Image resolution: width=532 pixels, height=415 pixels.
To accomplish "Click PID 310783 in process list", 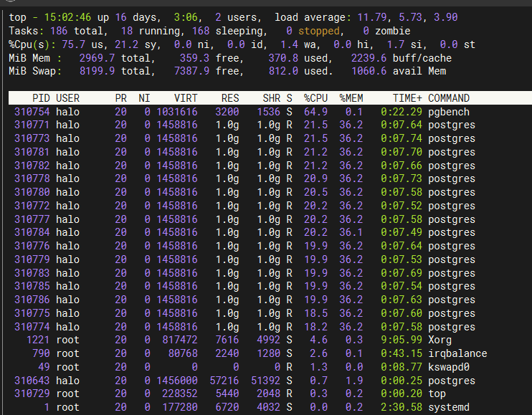I will [x=32, y=273].
